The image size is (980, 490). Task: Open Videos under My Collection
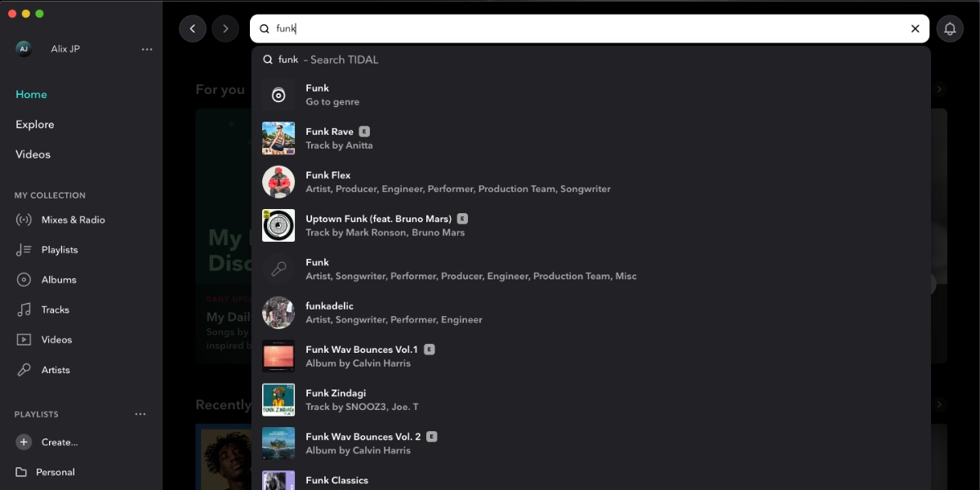tap(56, 340)
